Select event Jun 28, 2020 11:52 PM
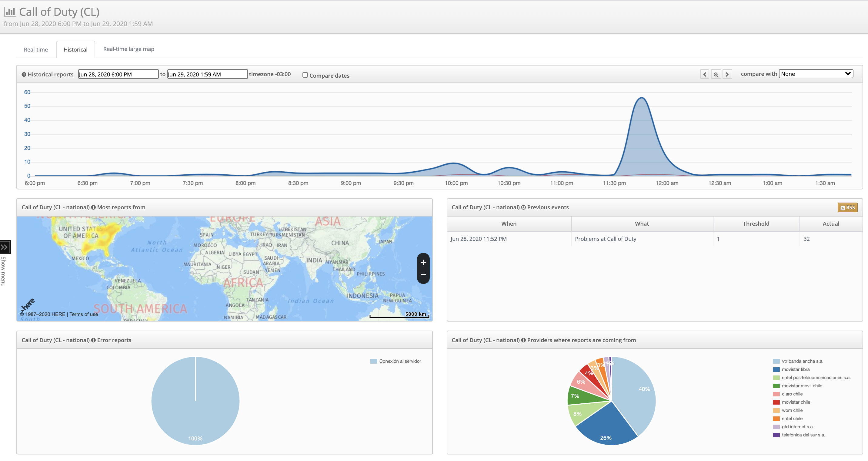 (479, 239)
